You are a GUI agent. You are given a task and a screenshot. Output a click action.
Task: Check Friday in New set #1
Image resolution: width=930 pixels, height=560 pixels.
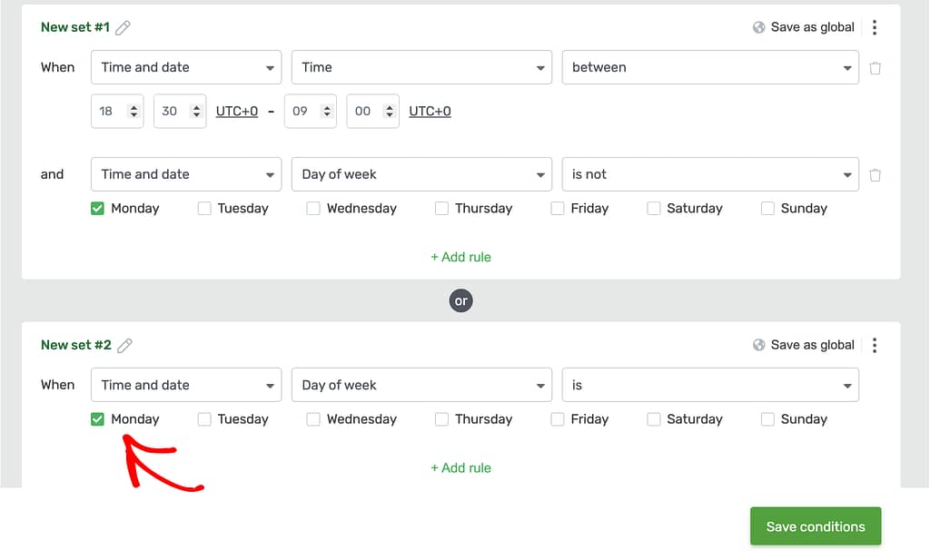[x=558, y=209]
